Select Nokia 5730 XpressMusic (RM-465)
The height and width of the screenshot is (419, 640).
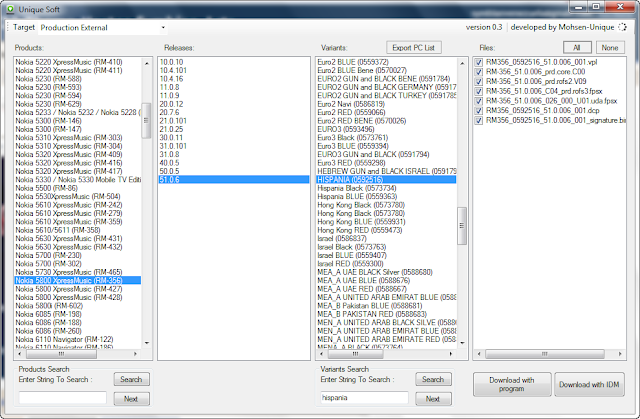[69, 272]
